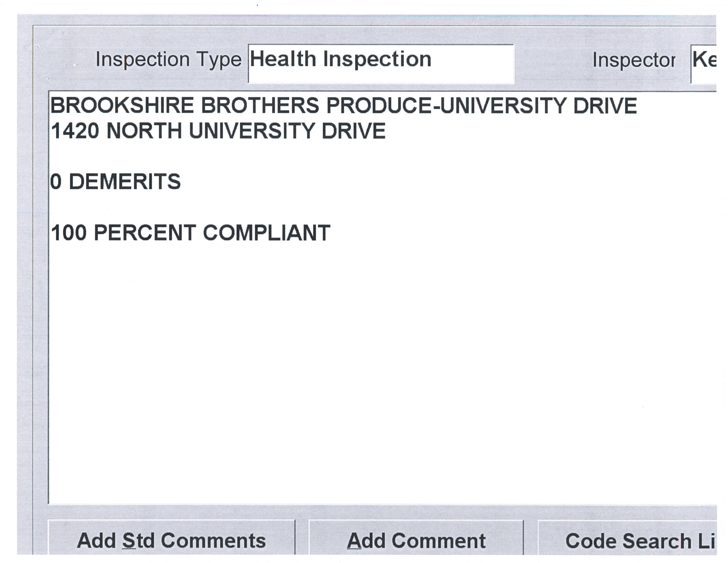The height and width of the screenshot is (563, 728).
Task: Click the "Inspection Type" label
Action: 168,60
